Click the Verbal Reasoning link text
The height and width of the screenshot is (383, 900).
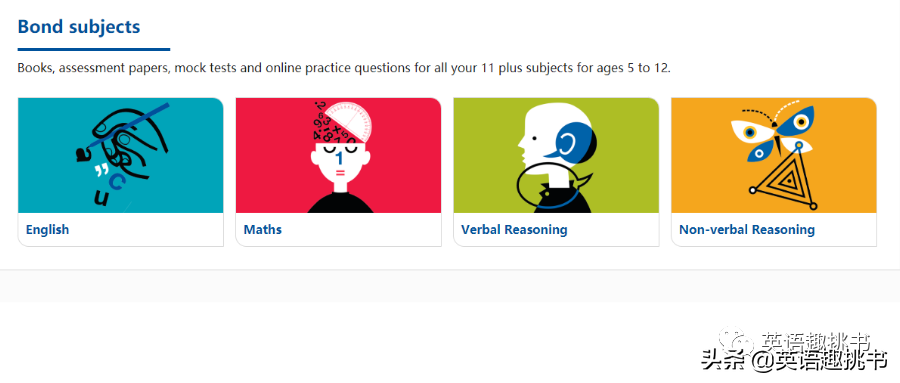coord(514,230)
